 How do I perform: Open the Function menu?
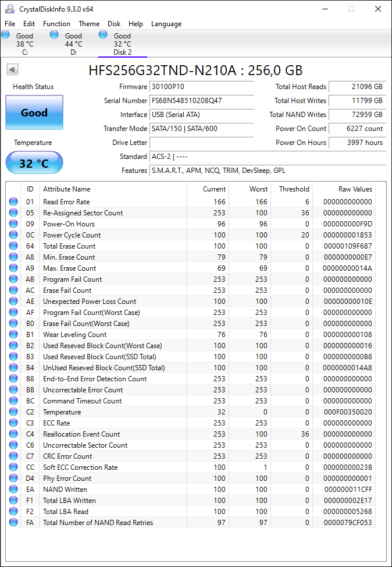click(57, 24)
